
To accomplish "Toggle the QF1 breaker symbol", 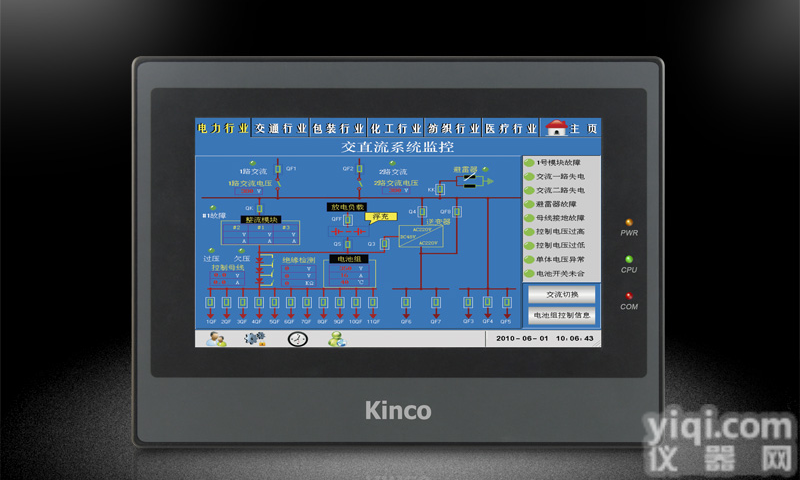I will click(278, 169).
